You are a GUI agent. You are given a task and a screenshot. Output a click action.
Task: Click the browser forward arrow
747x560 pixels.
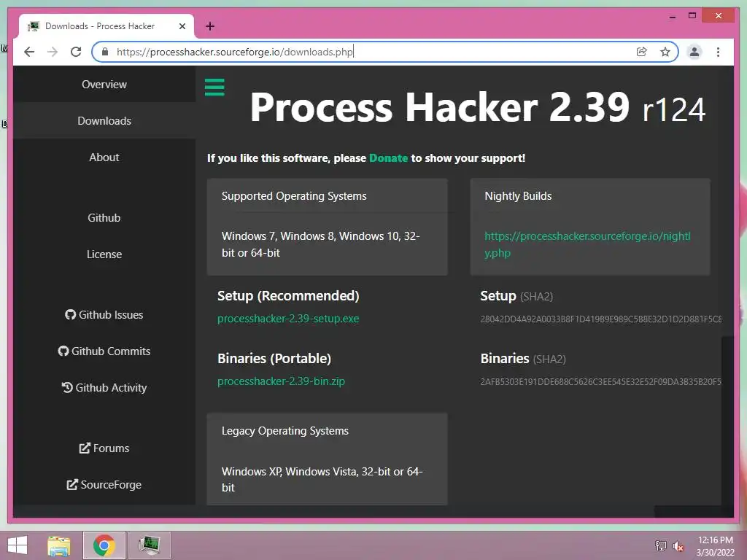click(53, 52)
